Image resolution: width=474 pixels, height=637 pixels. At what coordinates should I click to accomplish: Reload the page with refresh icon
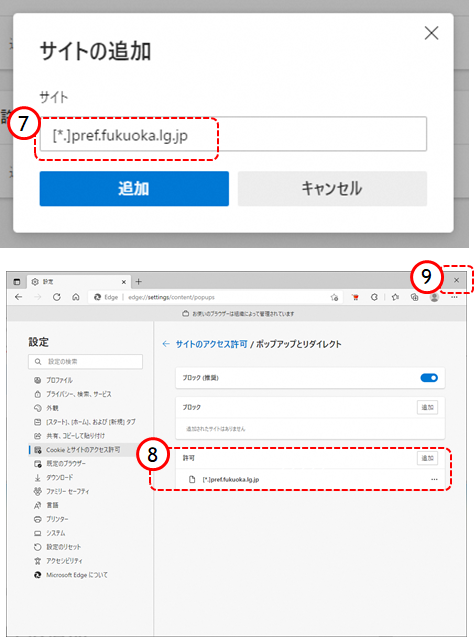56,297
